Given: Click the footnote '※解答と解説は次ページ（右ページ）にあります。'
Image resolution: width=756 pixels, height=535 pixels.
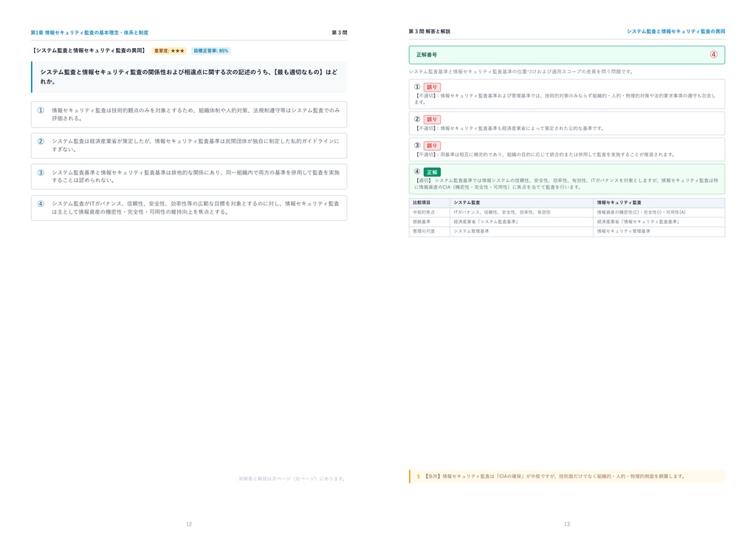Looking at the screenshot, I should [x=292, y=479].
